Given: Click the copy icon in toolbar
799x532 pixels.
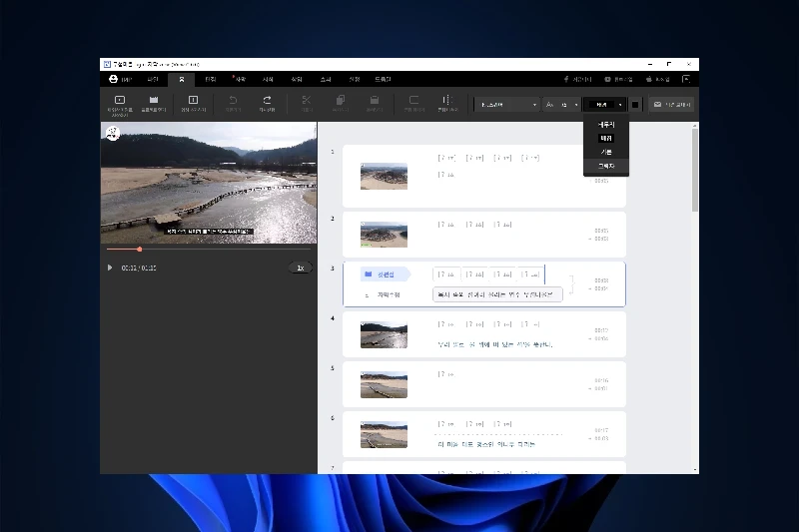Looking at the screenshot, I should pyautogui.click(x=340, y=101).
